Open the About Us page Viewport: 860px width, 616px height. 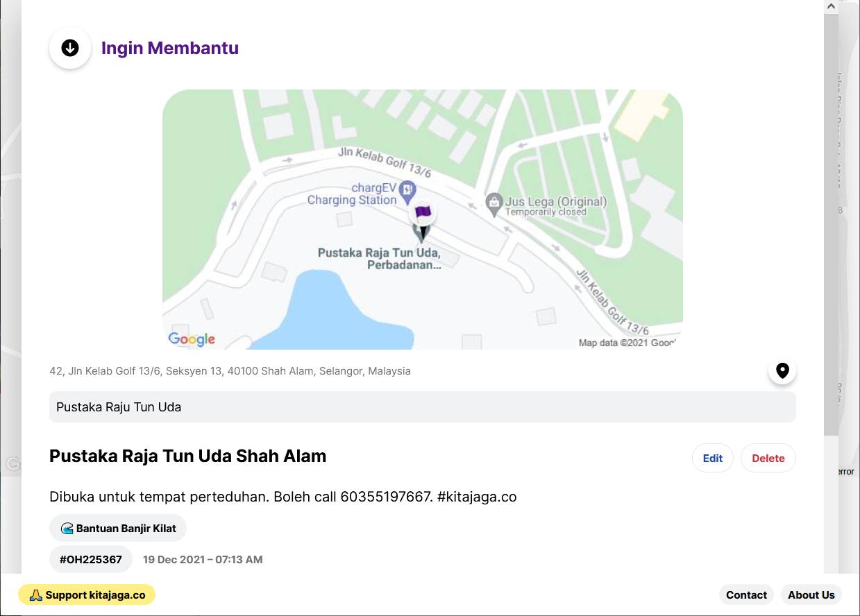click(811, 594)
